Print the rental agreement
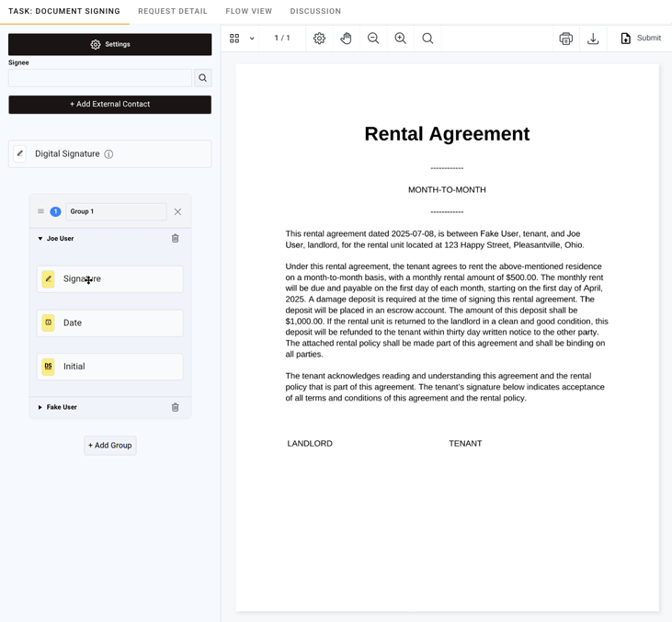 [x=566, y=39]
